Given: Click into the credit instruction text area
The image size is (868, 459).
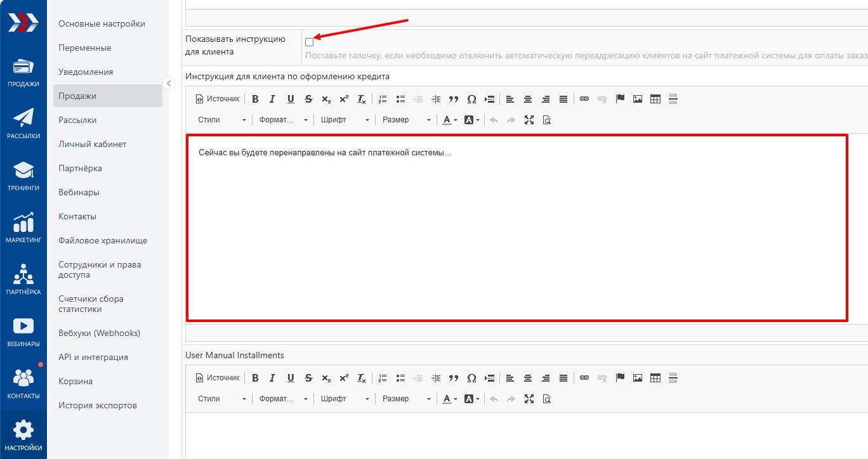Looking at the screenshot, I should (x=517, y=228).
